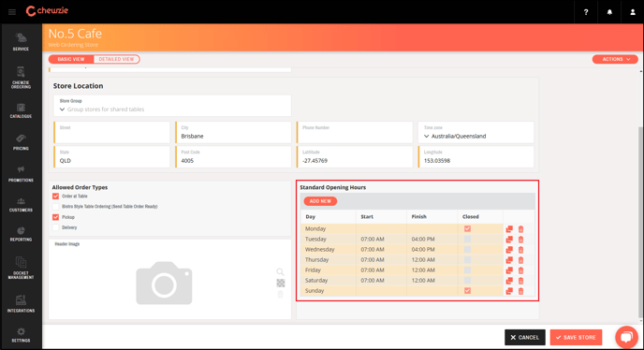
Task: Copy the Friday opening hours row
Action: click(509, 270)
